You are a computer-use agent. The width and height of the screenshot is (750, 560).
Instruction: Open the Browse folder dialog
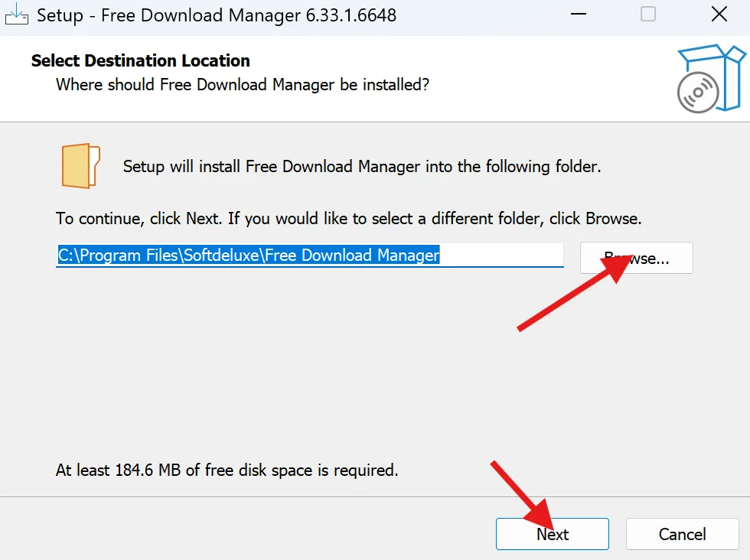coord(636,258)
